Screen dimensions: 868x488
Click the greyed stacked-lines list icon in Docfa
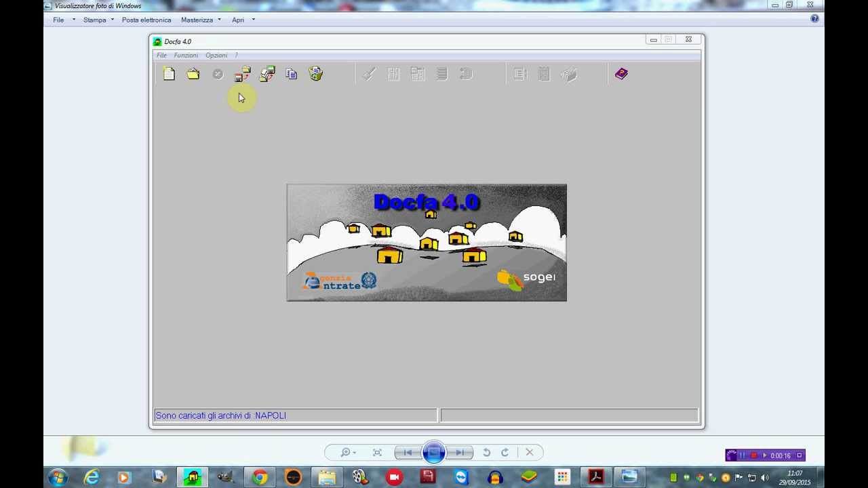pos(442,74)
